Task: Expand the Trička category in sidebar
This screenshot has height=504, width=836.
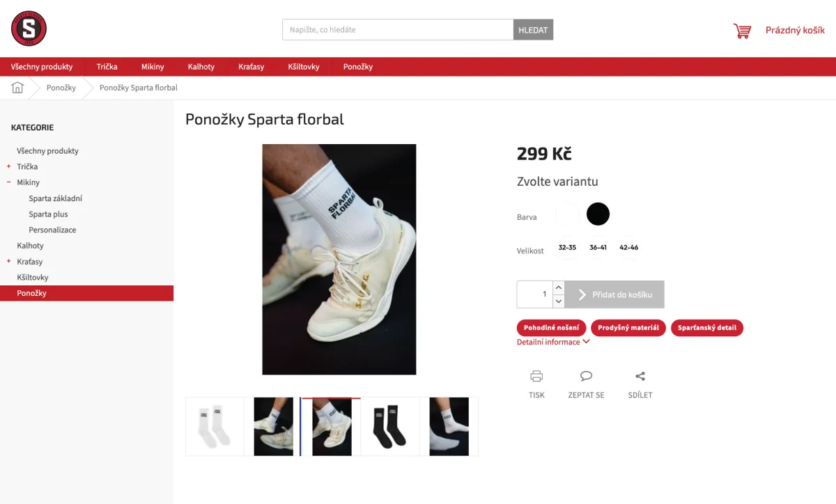Action: point(9,166)
